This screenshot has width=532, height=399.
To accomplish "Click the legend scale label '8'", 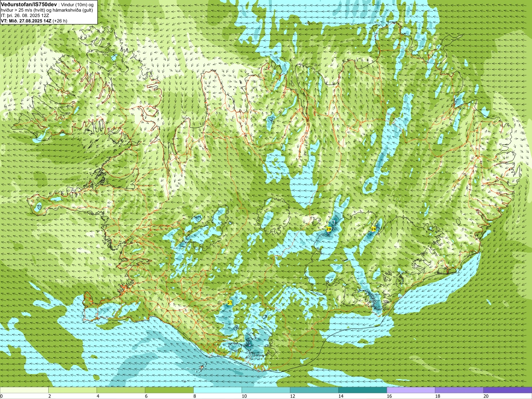I will point(195,396).
